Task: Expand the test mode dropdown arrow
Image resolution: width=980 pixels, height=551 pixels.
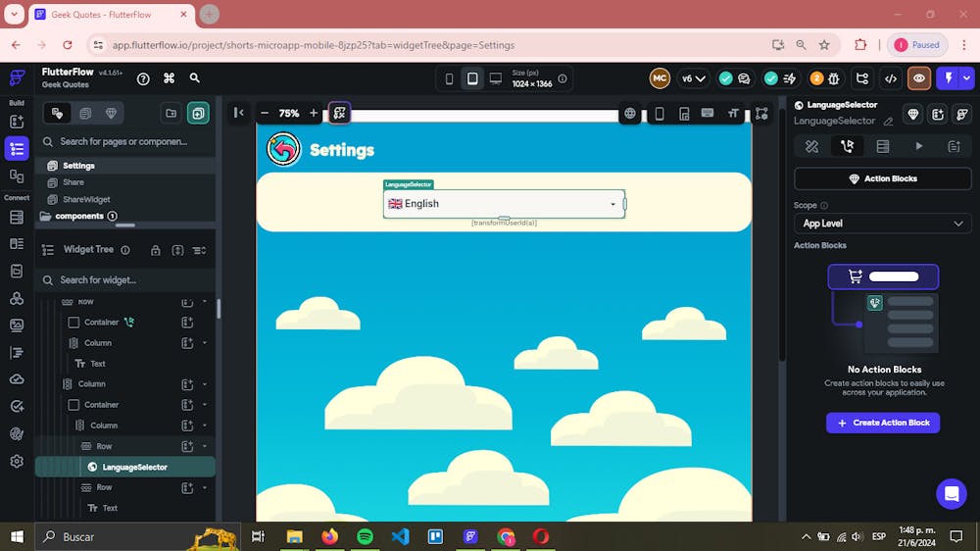Action: tap(967, 78)
